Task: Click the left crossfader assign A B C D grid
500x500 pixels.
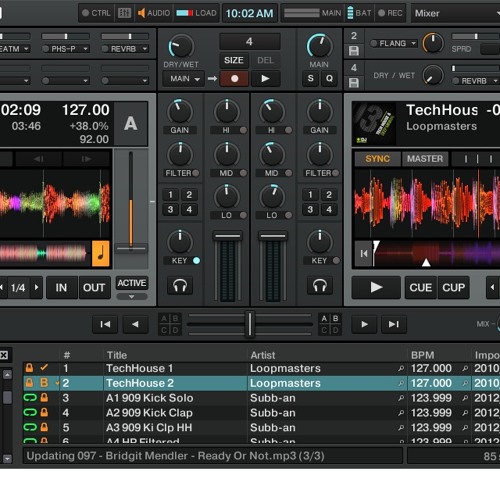Action: click(170, 324)
